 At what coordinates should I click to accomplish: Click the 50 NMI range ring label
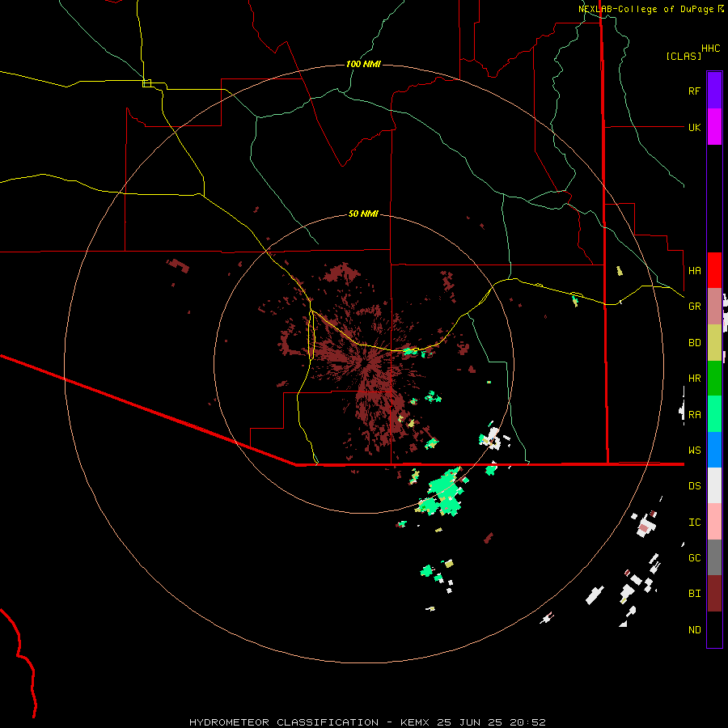[x=363, y=214]
